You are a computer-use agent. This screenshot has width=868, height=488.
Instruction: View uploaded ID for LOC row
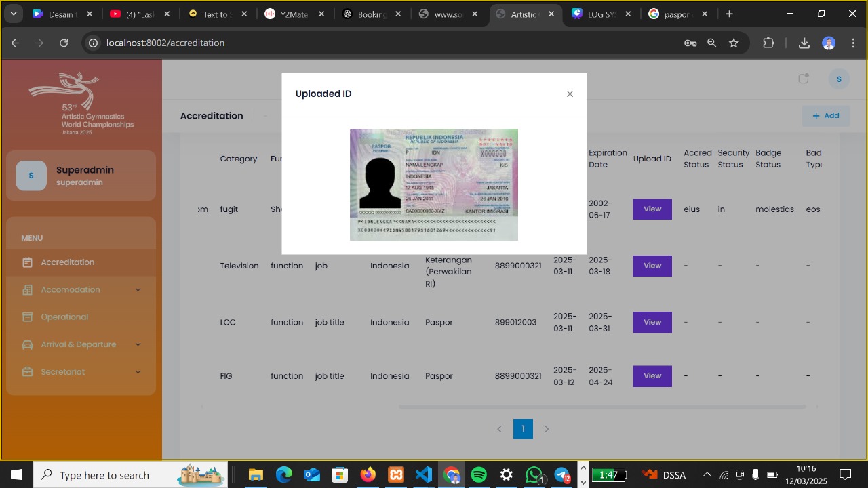pyautogui.click(x=652, y=323)
